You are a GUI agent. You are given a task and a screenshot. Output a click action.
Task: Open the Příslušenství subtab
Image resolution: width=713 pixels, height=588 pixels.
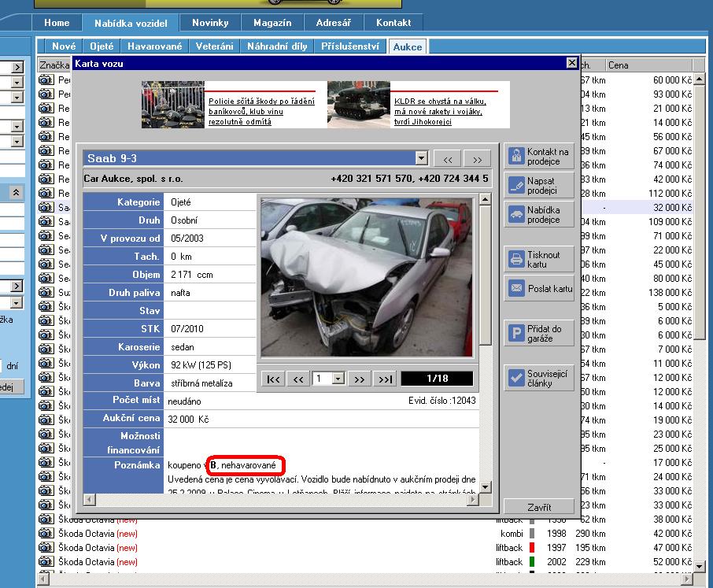tap(350, 46)
